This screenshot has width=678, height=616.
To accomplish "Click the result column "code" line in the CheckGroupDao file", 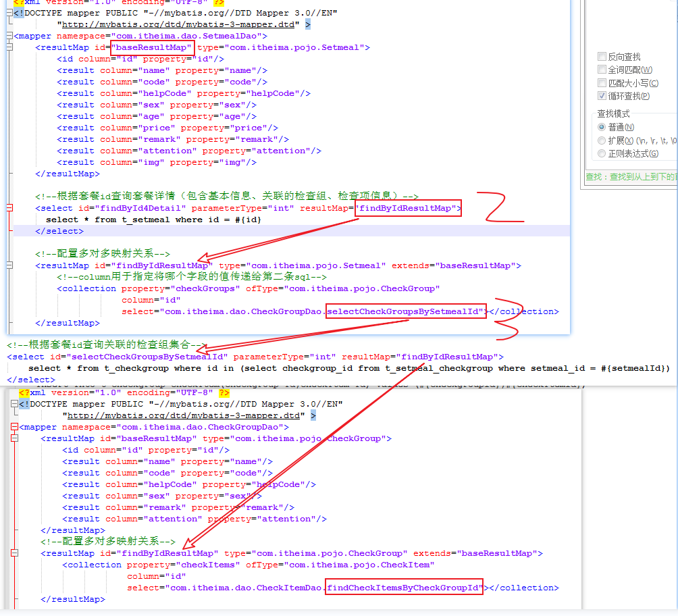I will click(x=167, y=473).
